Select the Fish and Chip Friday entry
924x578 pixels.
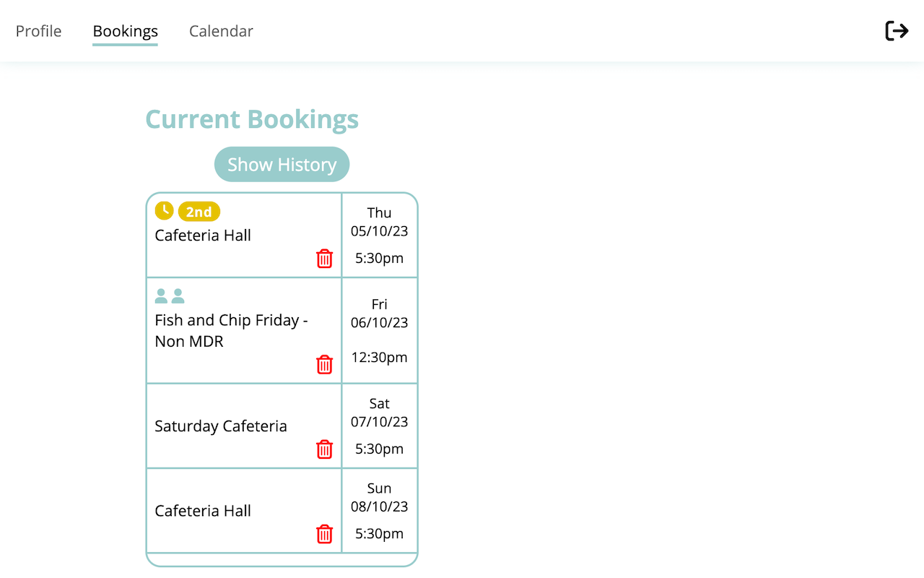tap(231, 331)
